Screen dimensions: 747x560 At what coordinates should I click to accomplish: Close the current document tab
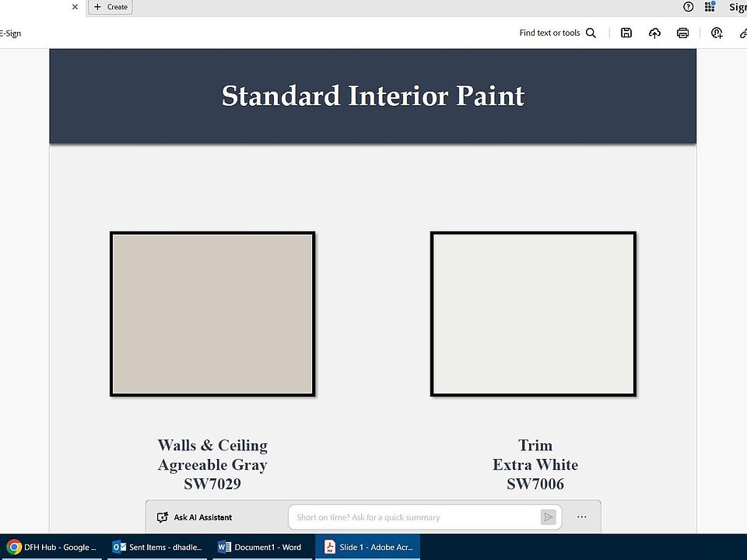[75, 7]
